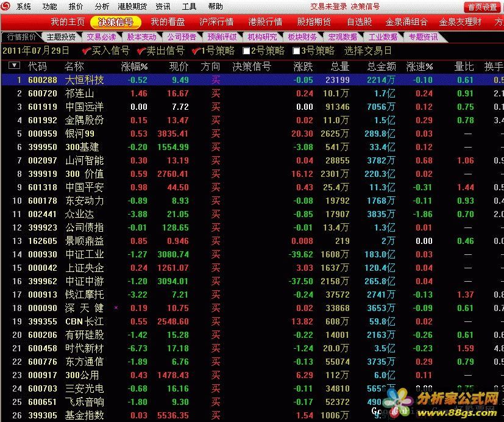Go to 我的主页 navigation tab

(68, 22)
